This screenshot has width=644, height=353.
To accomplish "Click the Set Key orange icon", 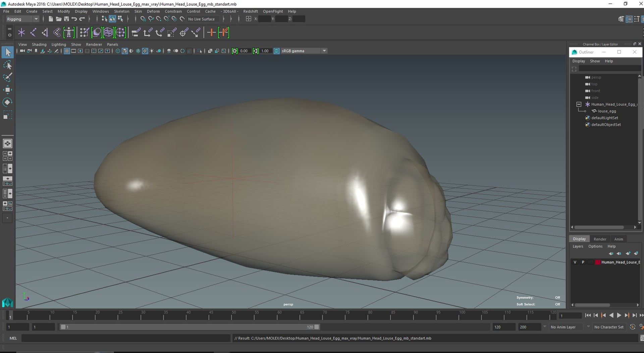I will (211, 33).
